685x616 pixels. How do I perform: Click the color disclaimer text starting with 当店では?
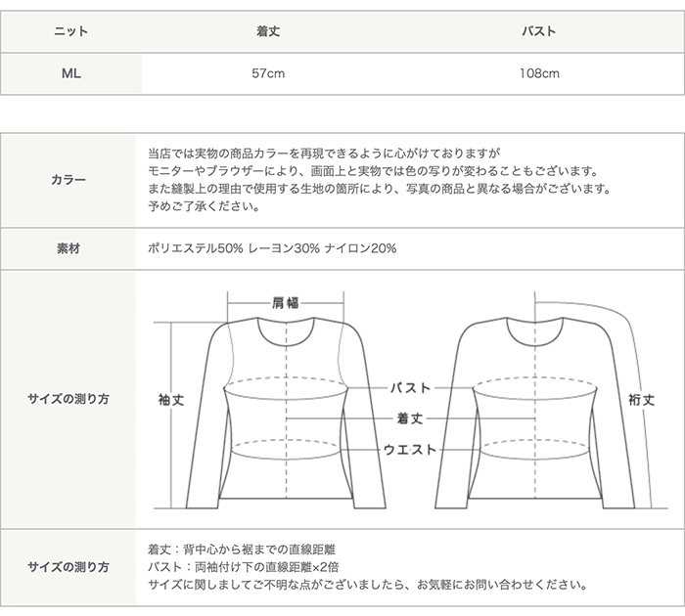323,154
